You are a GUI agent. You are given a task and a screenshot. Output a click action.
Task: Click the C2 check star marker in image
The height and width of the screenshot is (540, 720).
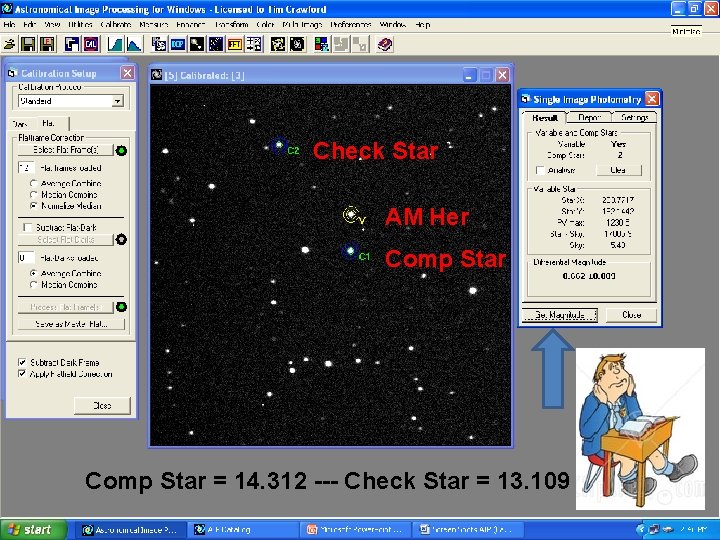279,145
